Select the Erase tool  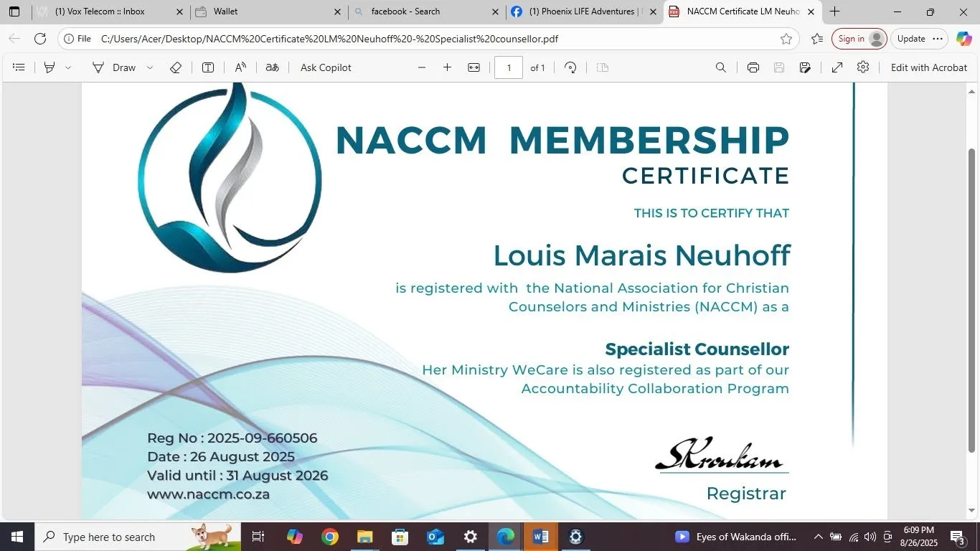point(176,67)
